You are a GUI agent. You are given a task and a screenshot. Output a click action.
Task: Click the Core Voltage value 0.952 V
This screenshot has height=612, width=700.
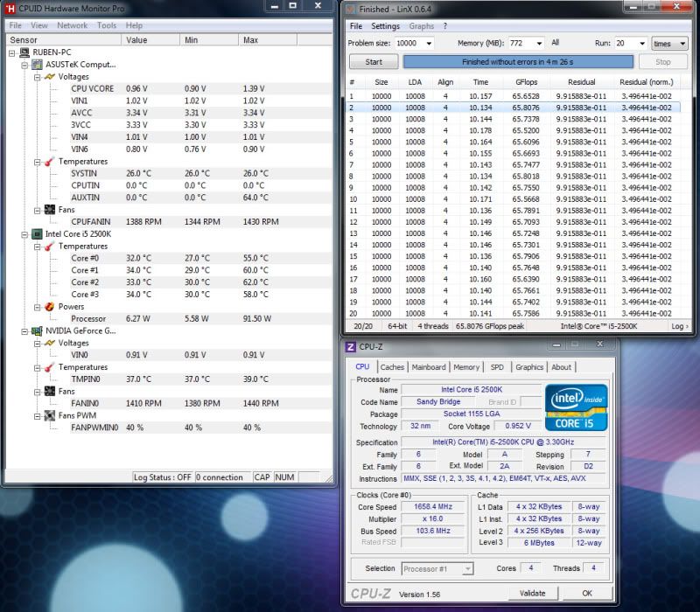point(517,426)
